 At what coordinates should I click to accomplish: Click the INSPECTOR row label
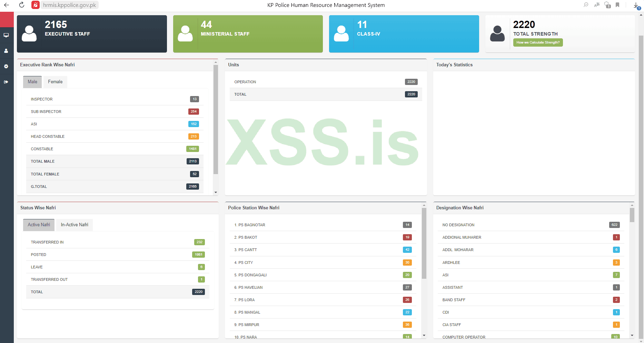coord(42,99)
